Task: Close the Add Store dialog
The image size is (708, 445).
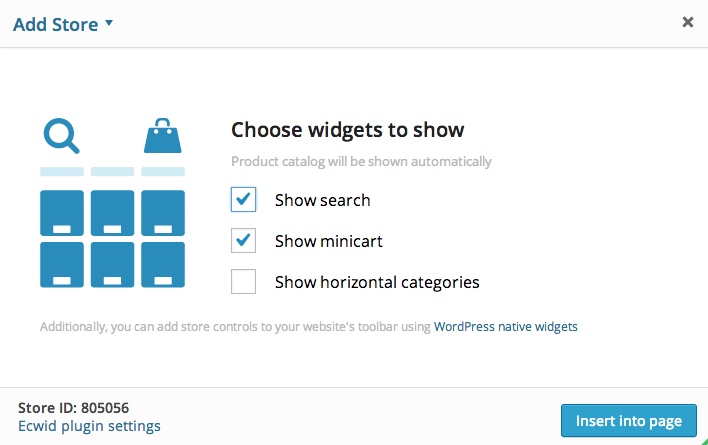Action: click(688, 22)
